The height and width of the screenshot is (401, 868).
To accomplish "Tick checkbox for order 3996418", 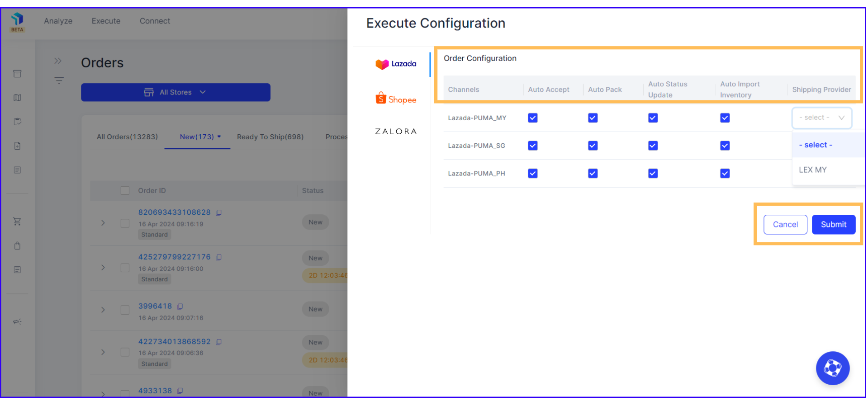I will click(x=125, y=310).
